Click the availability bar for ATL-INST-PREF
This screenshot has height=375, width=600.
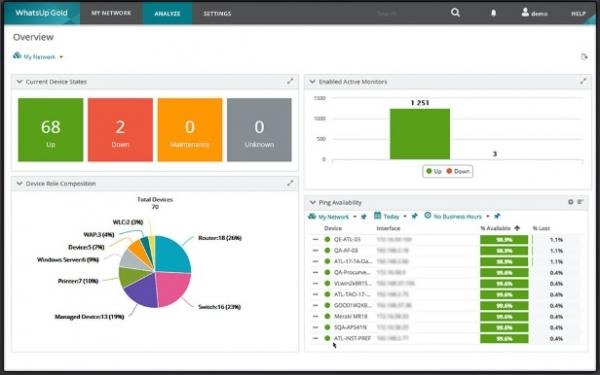click(504, 339)
